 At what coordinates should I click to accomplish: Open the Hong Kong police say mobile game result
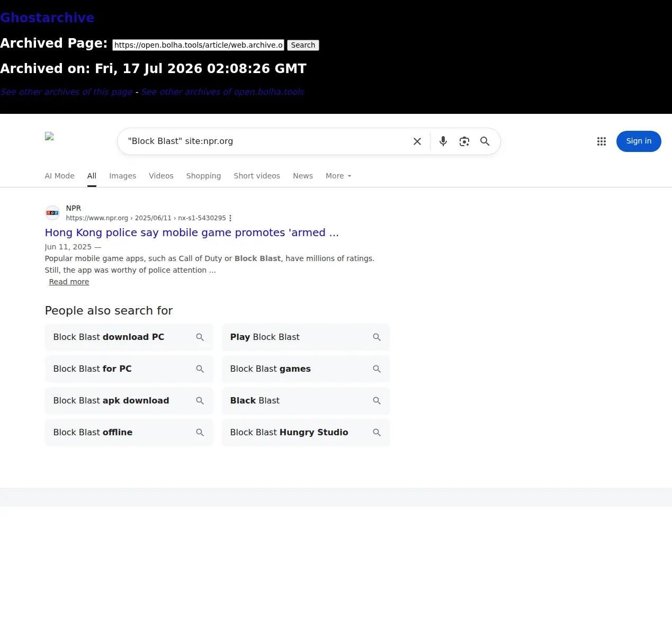(x=192, y=232)
